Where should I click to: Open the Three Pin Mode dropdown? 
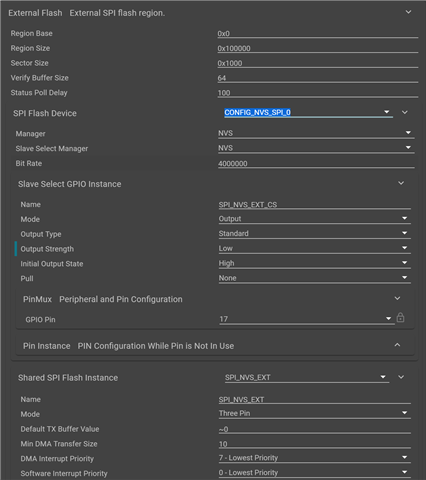pyautogui.click(x=315, y=413)
